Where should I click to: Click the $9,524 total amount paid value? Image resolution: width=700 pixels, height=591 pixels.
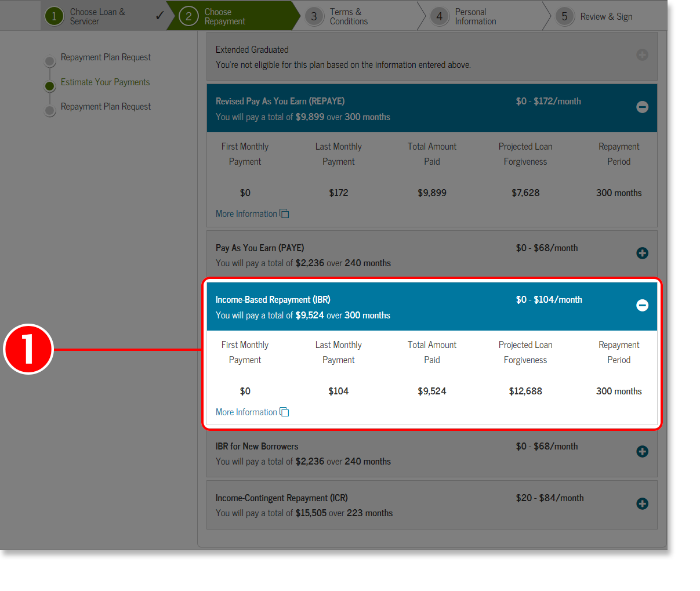(432, 391)
